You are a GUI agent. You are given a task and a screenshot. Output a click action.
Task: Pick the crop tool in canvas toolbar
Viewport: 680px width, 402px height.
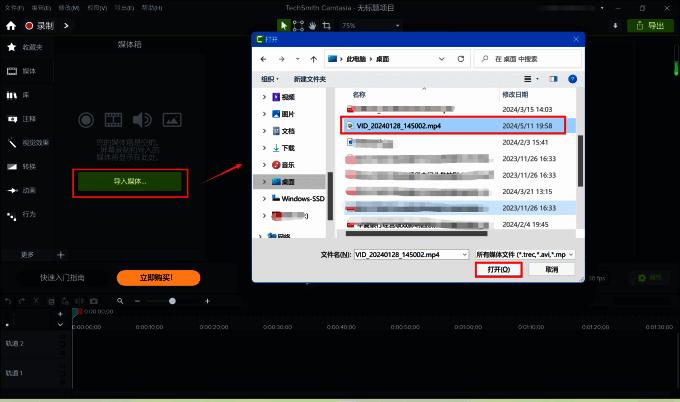[x=327, y=26]
